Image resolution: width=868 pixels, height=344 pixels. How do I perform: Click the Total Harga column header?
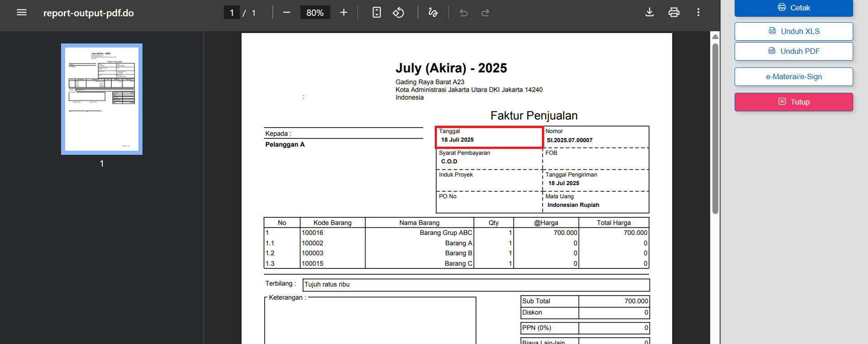(613, 223)
